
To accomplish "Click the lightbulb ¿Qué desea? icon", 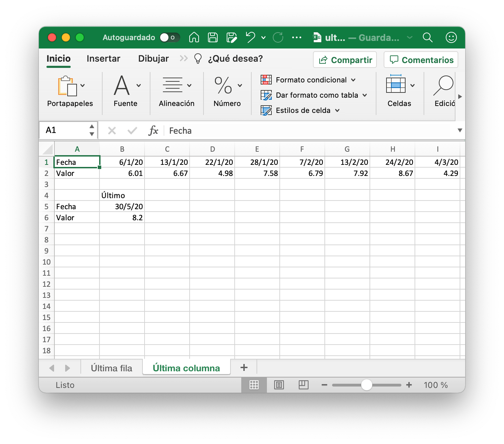I will tap(198, 59).
